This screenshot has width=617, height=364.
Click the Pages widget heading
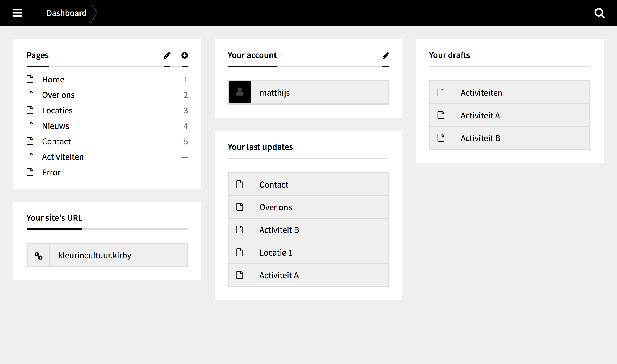[38, 55]
